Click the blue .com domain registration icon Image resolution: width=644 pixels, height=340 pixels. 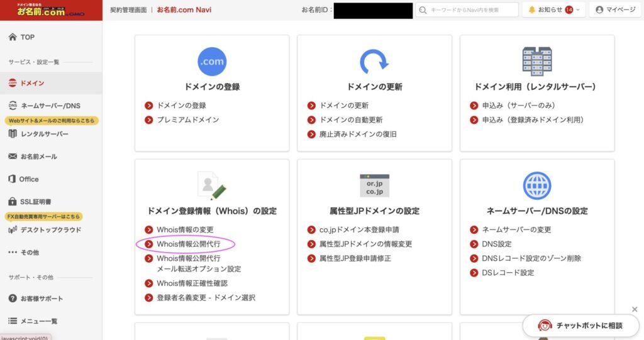click(212, 62)
